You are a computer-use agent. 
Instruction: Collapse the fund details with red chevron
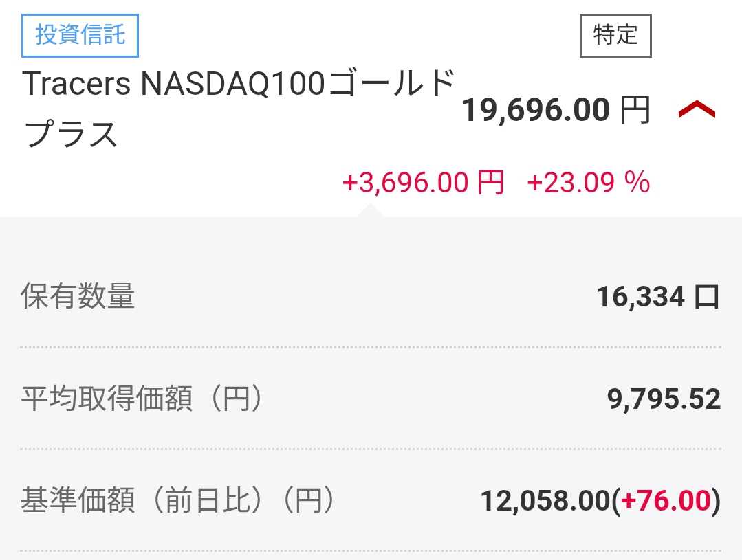click(x=697, y=110)
